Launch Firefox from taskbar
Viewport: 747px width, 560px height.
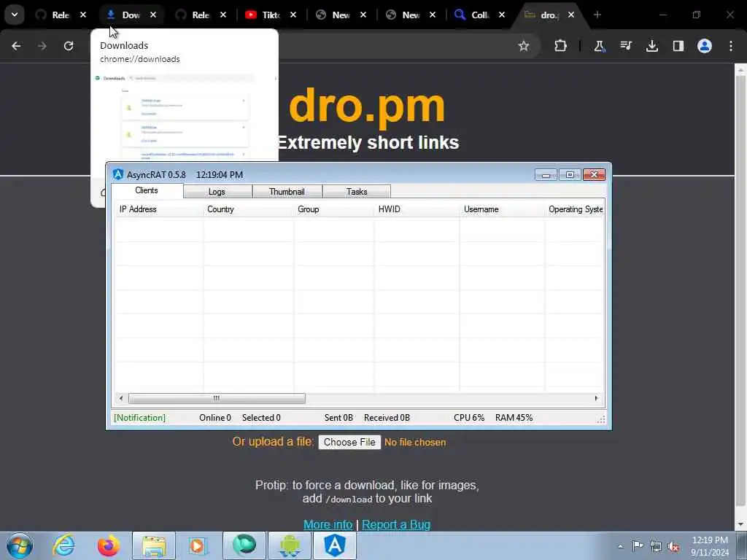click(x=108, y=545)
